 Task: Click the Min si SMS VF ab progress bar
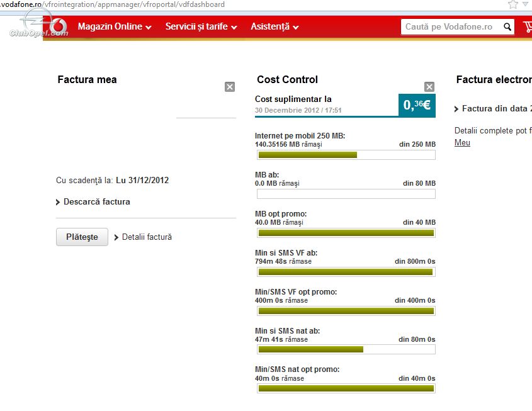[x=346, y=272]
